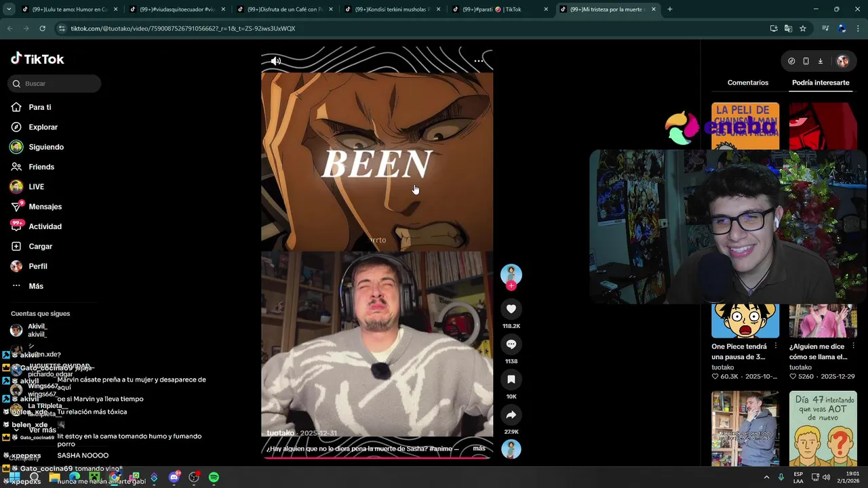868x488 pixels.
Task: Open options for One Piece video card
Action: pos(776,346)
